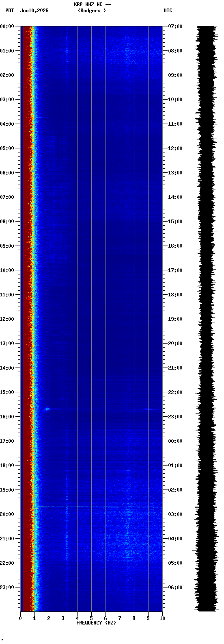This screenshot has width=224, height=644.
Task: Click the '00:00' PDT time label
Action: coord(7,26)
